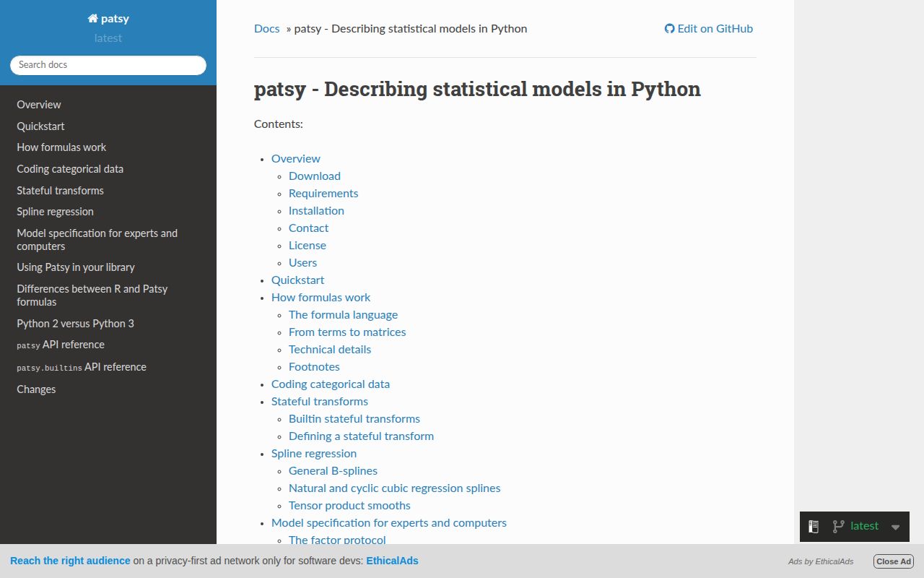
Task: Go to Spline regression in sidebar
Action: tap(108, 212)
